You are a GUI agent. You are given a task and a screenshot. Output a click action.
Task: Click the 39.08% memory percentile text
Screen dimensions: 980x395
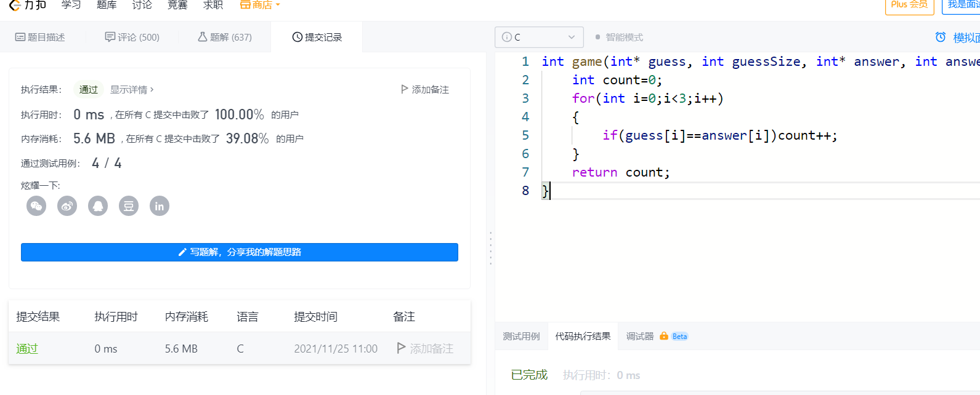tap(248, 138)
